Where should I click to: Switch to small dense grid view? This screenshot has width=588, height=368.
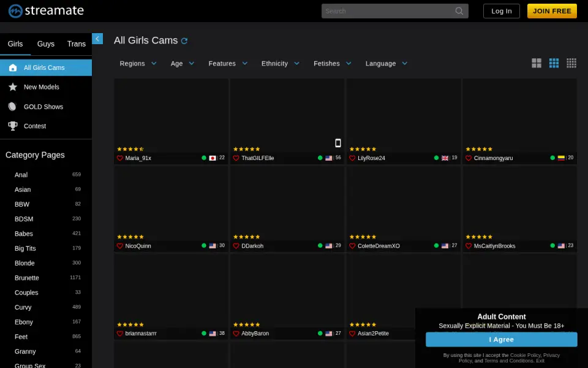pos(571,63)
